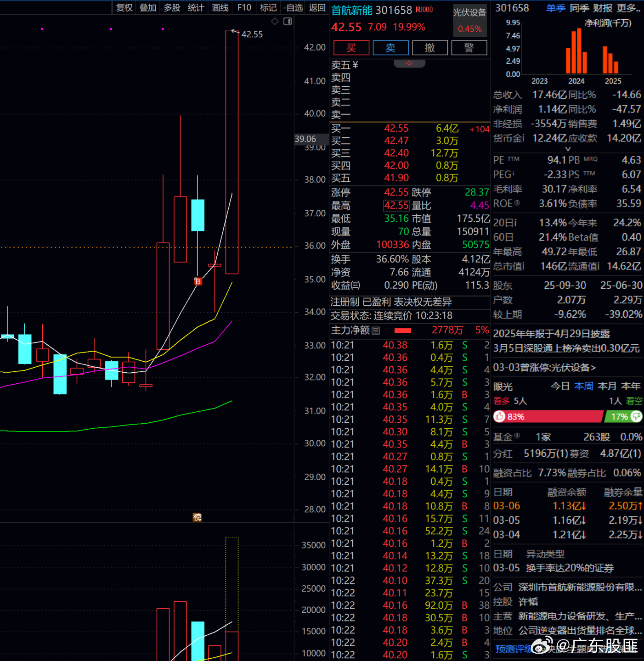Click the 叠加 overlay toolbar button
This screenshot has width=644, height=661.
(148, 7)
